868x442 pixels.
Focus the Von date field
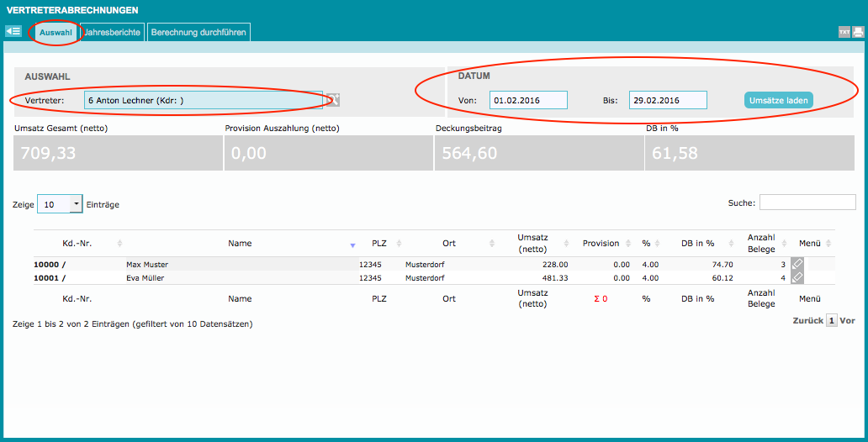[528, 100]
